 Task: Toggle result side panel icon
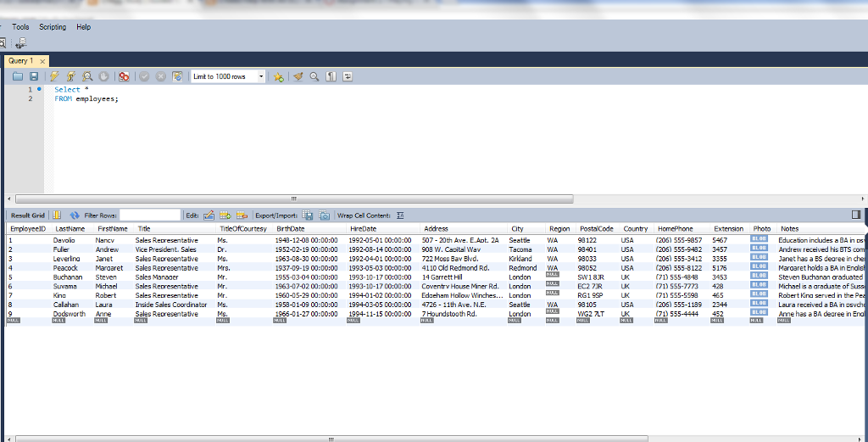pos(856,215)
